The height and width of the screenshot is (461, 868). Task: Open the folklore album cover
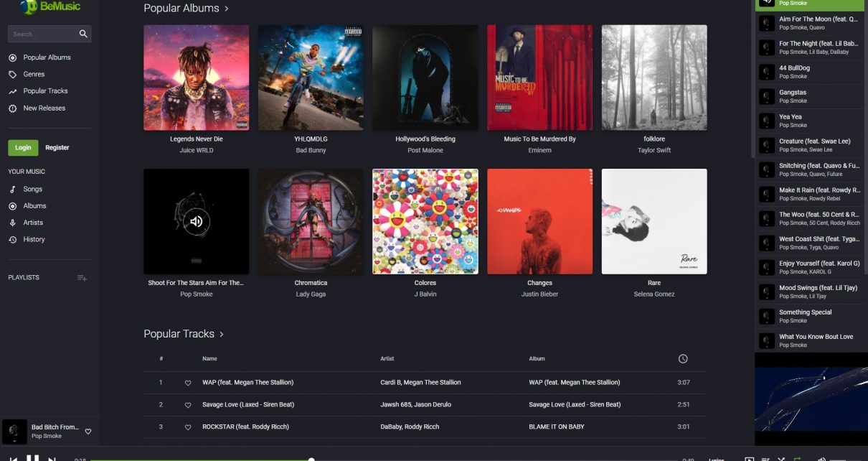pyautogui.click(x=654, y=78)
